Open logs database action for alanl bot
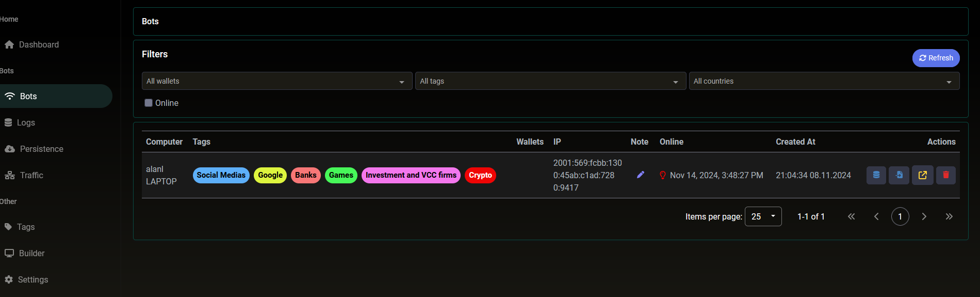980x297 pixels. [876, 175]
